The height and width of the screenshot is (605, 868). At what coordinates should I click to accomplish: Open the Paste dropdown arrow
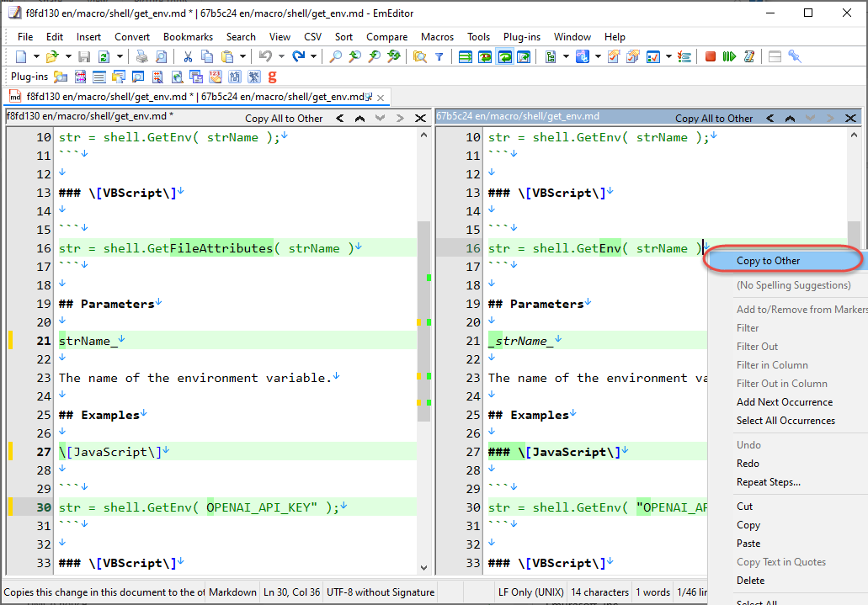[242, 56]
